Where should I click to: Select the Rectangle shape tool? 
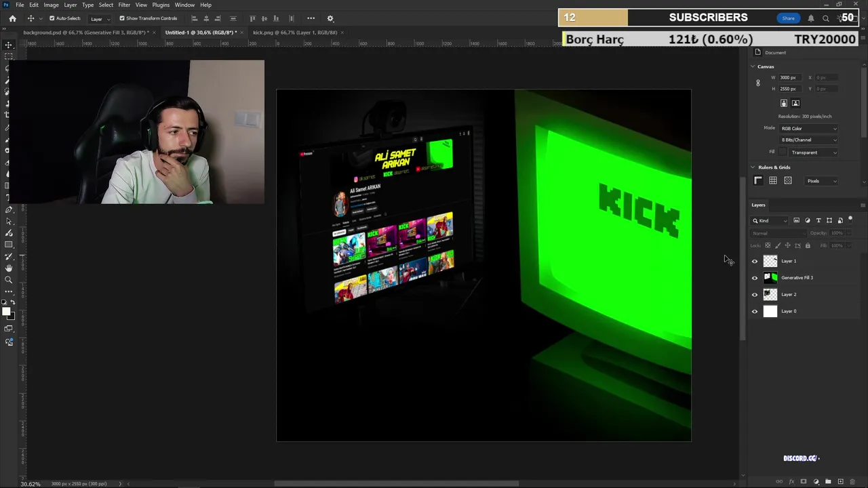pyautogui.click(x=9, y=245)
